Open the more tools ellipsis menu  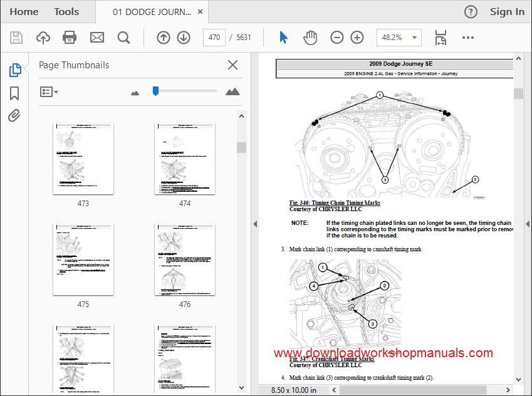pos(468,38)
